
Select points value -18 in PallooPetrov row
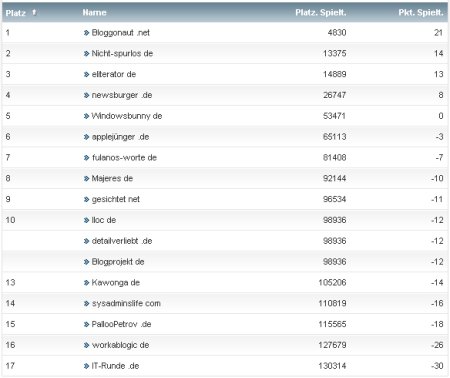point(437,324)
